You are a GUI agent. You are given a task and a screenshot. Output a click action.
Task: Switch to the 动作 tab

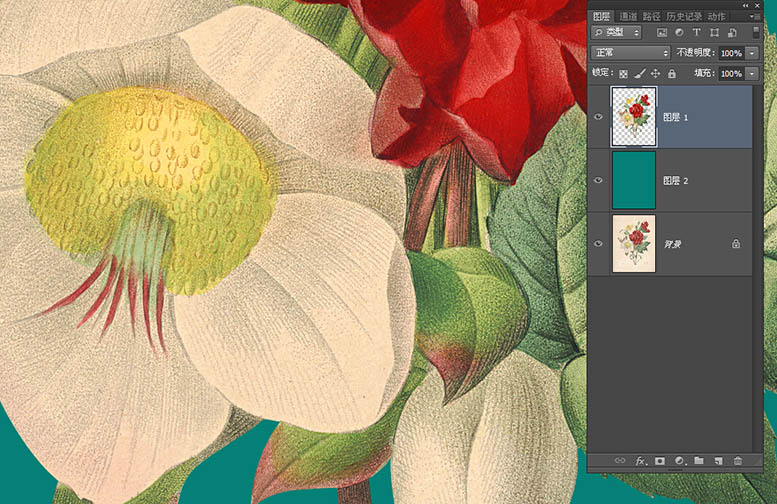click(717, 16)
